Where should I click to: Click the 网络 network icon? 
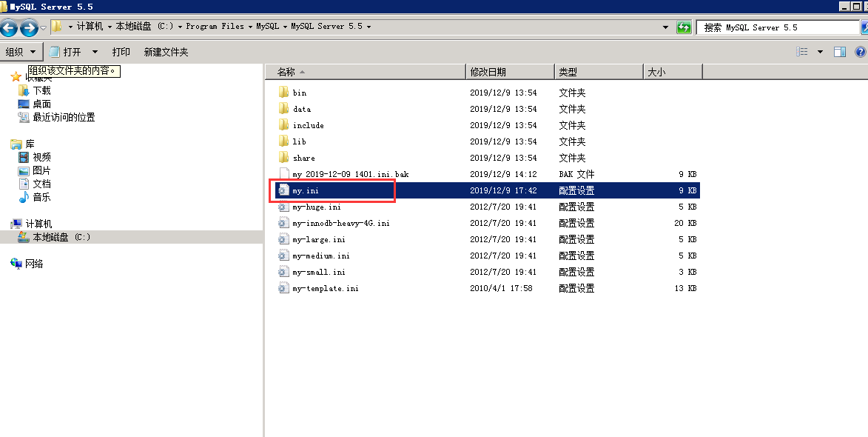click(16, 263)
